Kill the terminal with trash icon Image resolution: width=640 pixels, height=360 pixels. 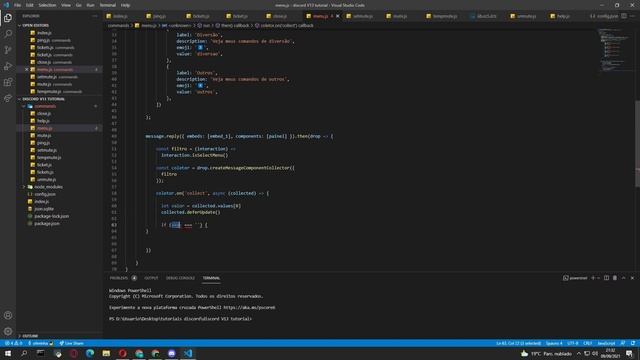pyautogui.click(x=615, y=278)
